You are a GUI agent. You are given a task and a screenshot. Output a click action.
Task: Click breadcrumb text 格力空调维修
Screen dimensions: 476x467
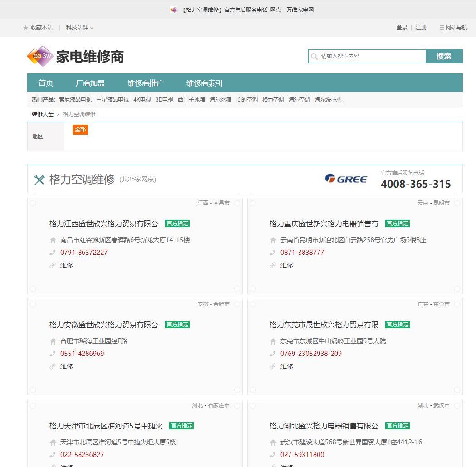coord(79,114)
